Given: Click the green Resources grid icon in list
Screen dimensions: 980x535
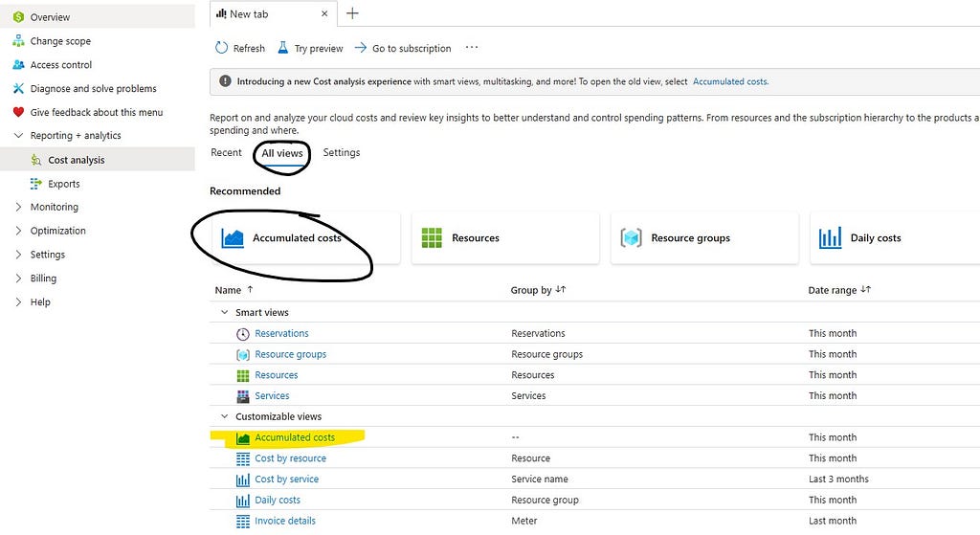Looking at the screenshot, I should coord(243,375).
